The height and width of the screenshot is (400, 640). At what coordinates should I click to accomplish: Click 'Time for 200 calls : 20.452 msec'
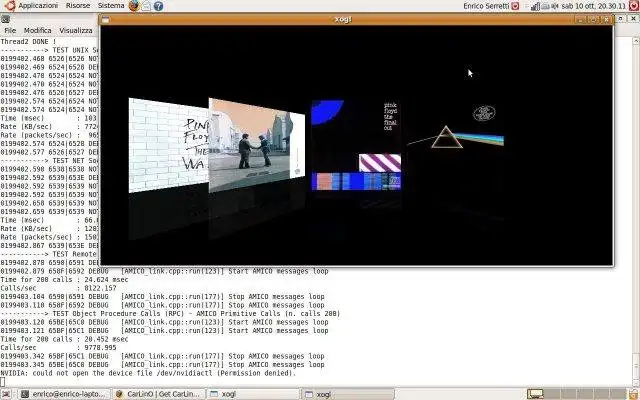64,339
